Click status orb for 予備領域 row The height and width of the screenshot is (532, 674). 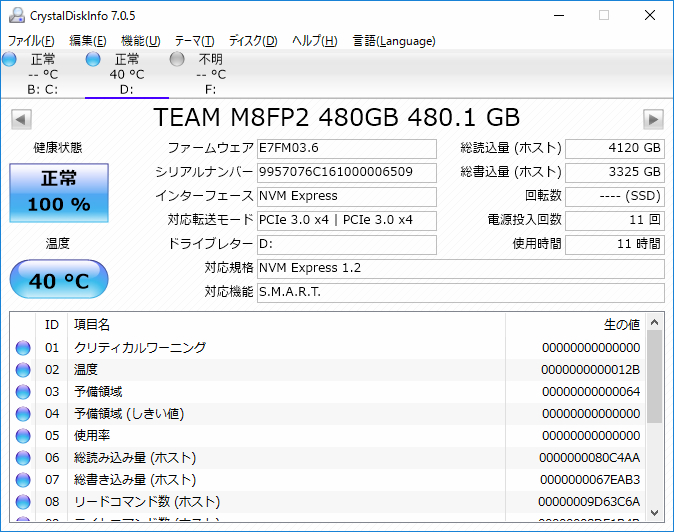click(23, 392)
